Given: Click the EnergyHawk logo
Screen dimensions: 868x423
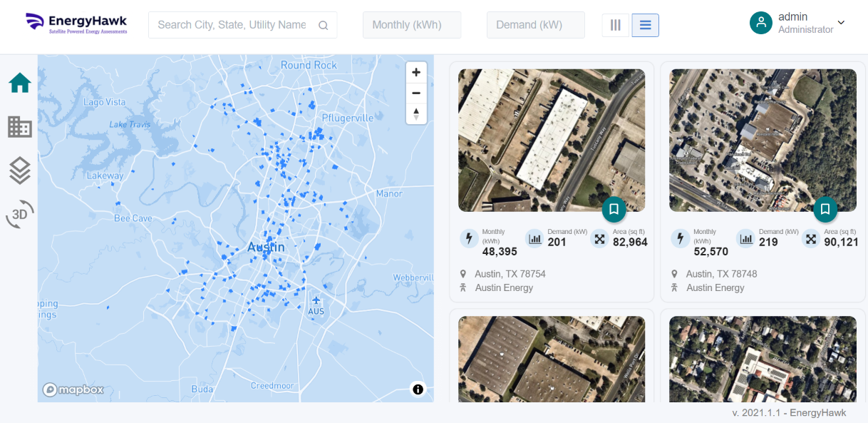Looking at the screenshot, I should click(x=76, y=24).
